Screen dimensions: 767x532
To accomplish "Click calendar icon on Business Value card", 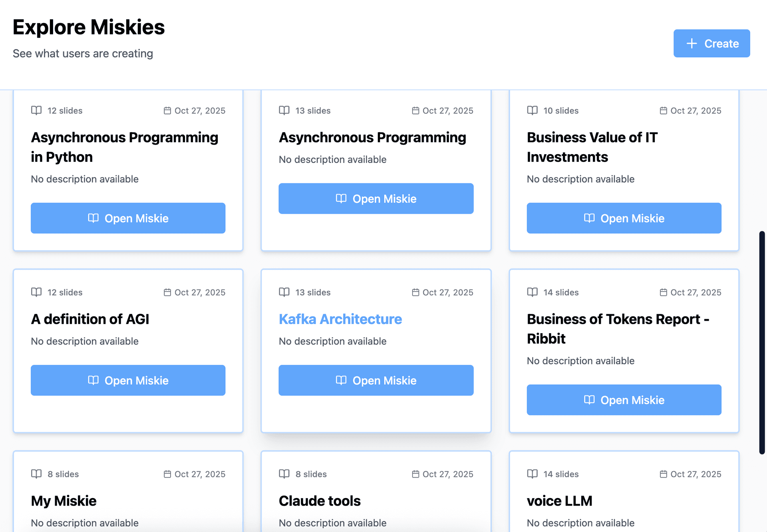I will click(x=663, y=111).
